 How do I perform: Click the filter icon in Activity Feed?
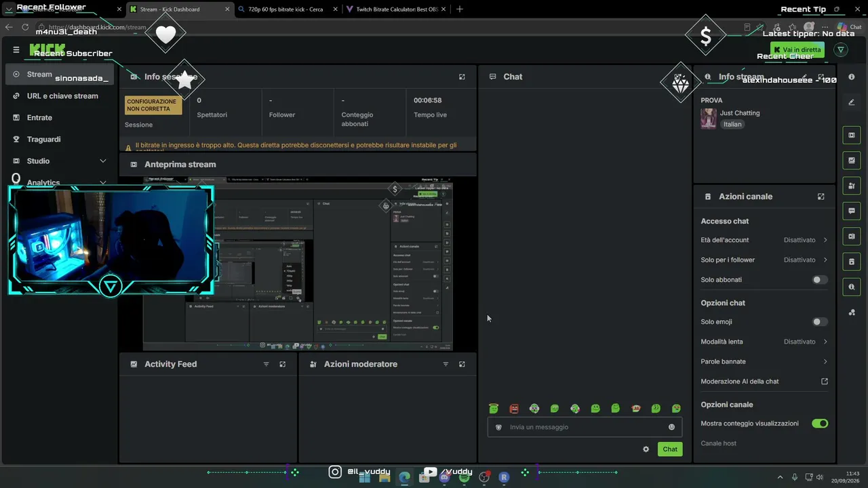coord(266,364)
